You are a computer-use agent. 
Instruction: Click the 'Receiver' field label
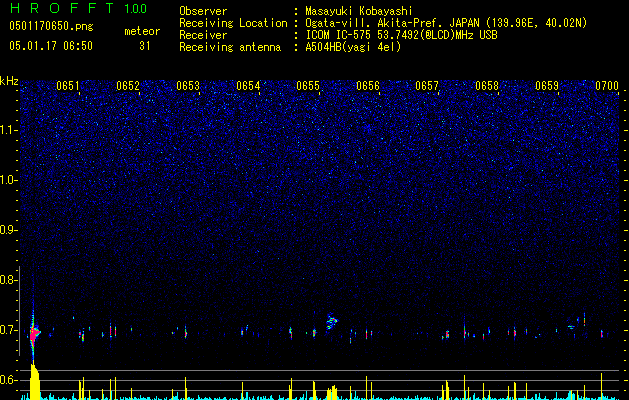tap(203, 35)
